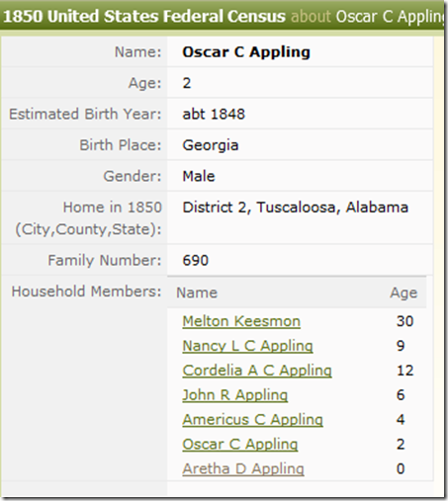Open Nancy L C Appling link

click(247, 346)
